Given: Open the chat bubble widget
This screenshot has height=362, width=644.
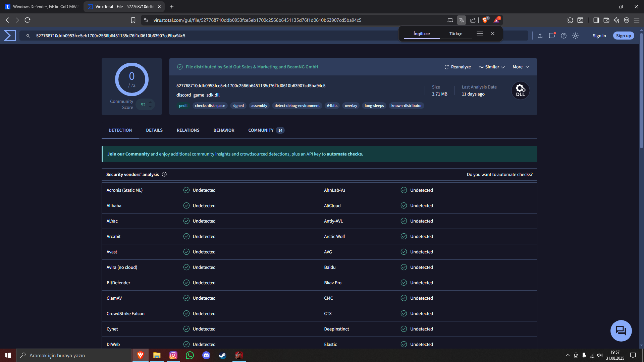Looking at the screenshot, I should [x=621, y=330].
